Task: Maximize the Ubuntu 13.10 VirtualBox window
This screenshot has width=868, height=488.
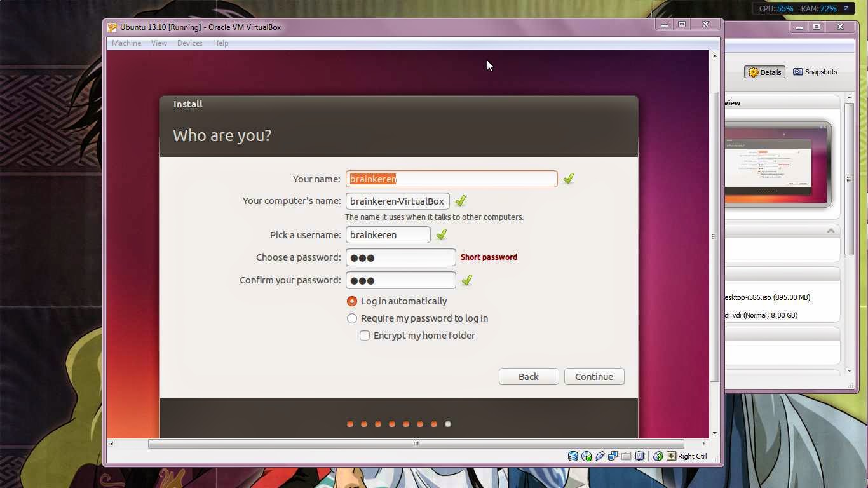Action: pos(682,25)
